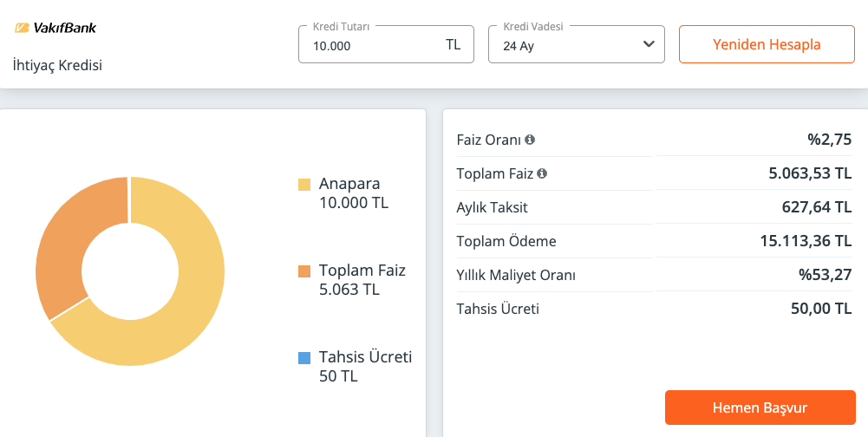Screen dimensions: 868x437
Task: Click the Tahsis Ücreti 50 TL legend text
Action: click(365, 367)
